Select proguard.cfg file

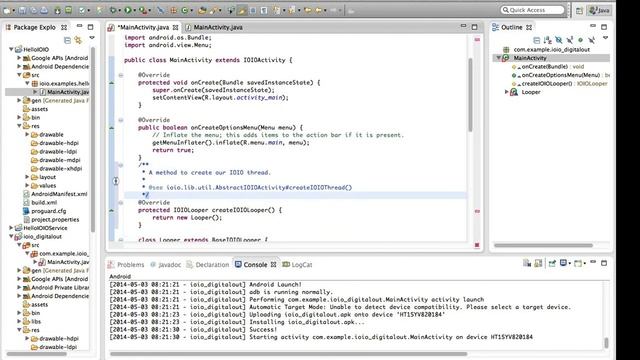point(44,211)
